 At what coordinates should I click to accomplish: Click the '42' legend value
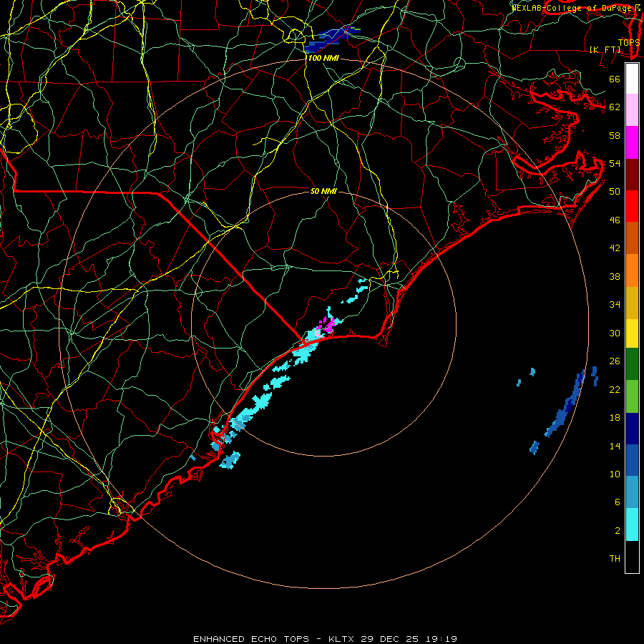615,248
